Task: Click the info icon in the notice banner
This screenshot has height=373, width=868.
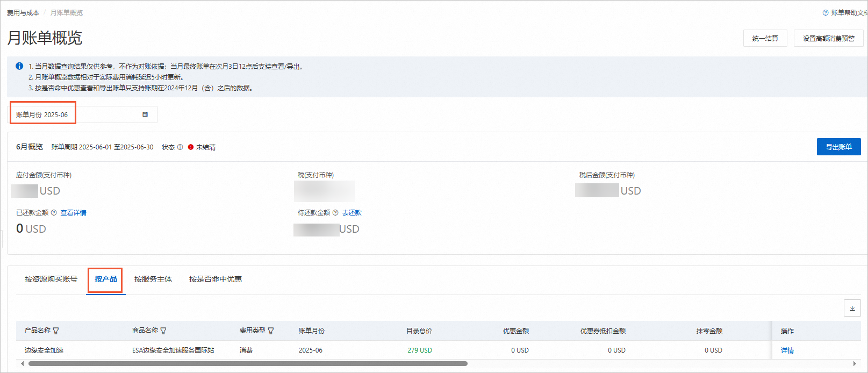Action: point(19,66)
